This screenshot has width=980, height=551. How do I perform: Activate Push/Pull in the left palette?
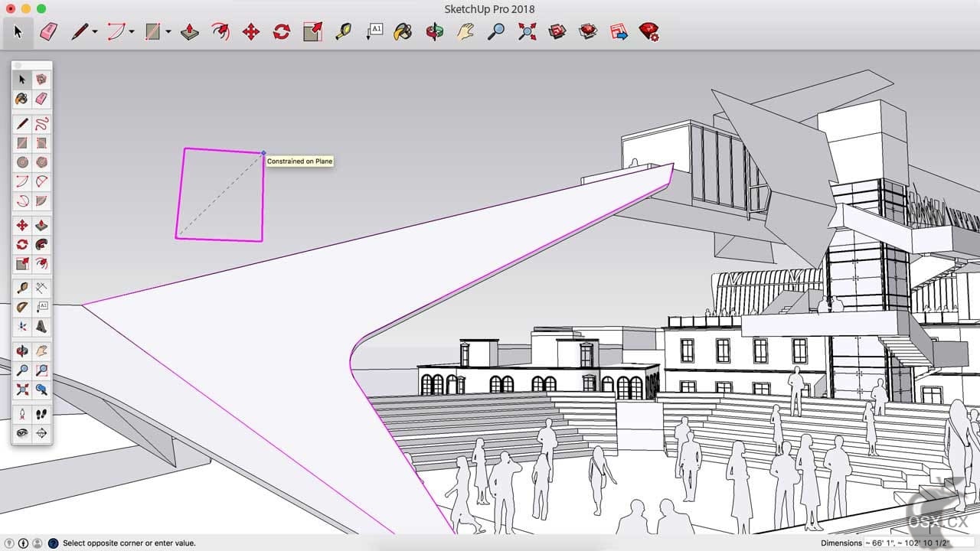point(41,225)
